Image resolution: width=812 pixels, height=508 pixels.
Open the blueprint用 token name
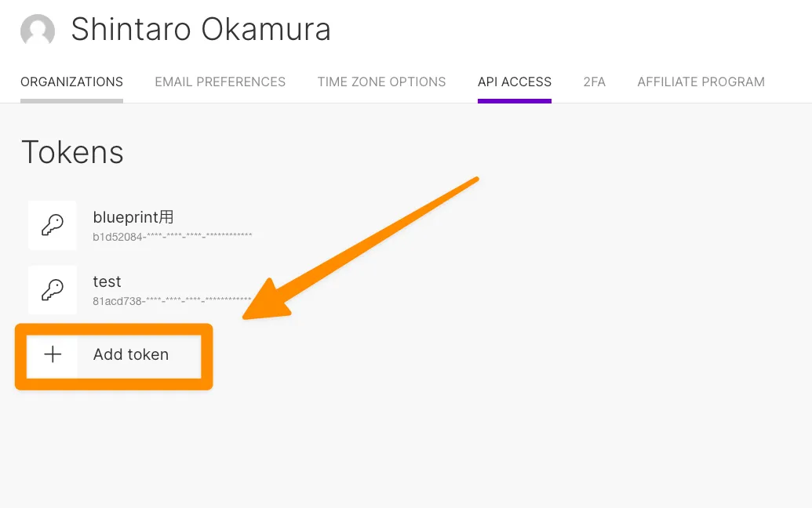[133, 217]
